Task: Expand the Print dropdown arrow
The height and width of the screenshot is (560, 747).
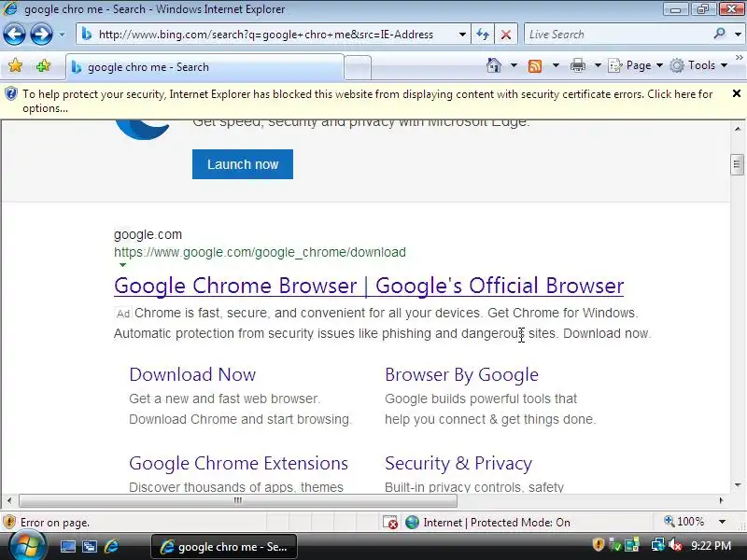Action: pos(598,65)
